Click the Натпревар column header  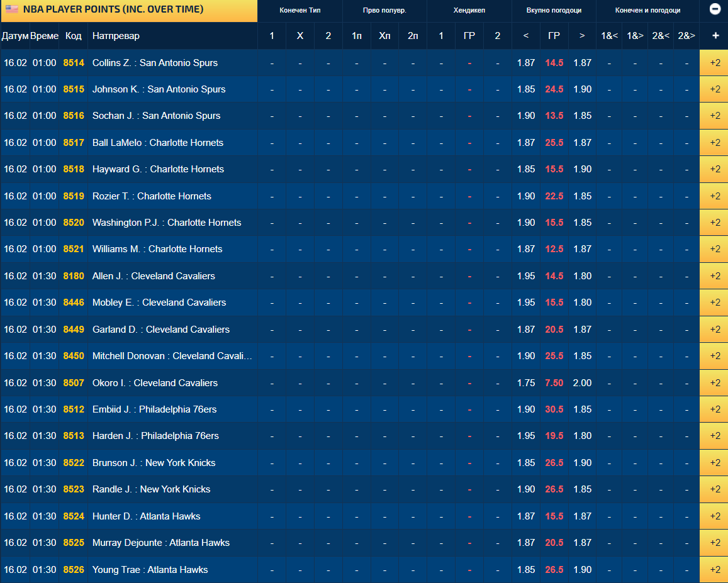click(116, 36)
